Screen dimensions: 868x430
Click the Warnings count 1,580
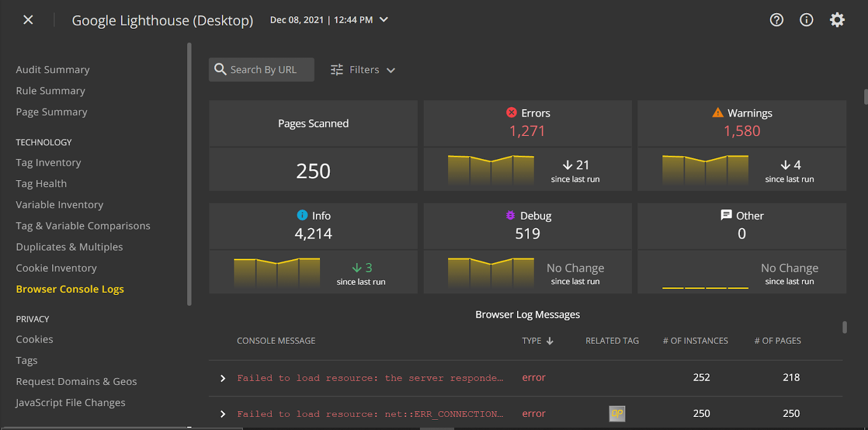(x=742, y=131)
